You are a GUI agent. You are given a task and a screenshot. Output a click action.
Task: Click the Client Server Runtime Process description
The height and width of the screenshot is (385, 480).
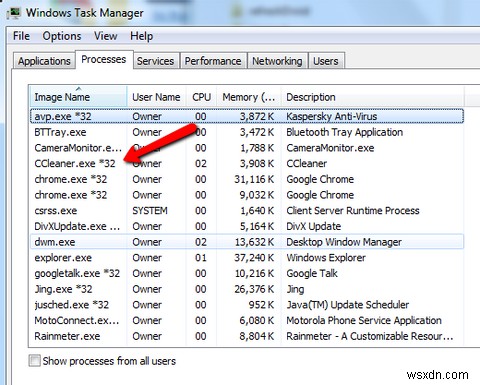click(x=353, y=211)
